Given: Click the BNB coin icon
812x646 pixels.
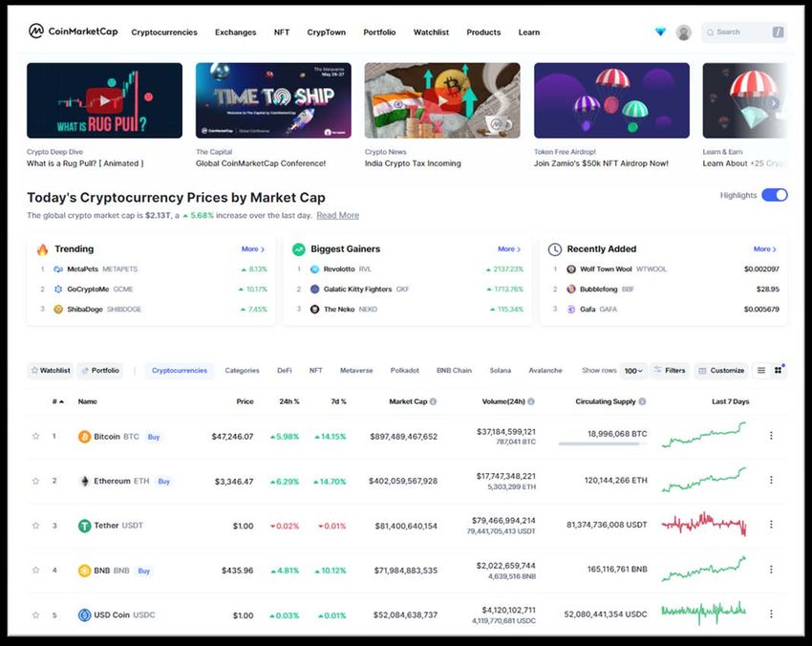Looking at the screenshot, I should click(x=84, y=571).
